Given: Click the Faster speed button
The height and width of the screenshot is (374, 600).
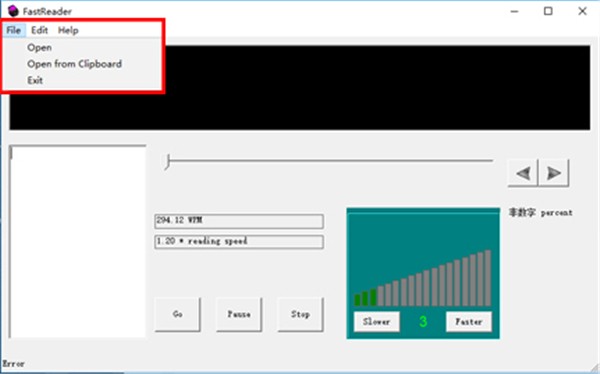Looking at the screenshot, I should 469,322.
